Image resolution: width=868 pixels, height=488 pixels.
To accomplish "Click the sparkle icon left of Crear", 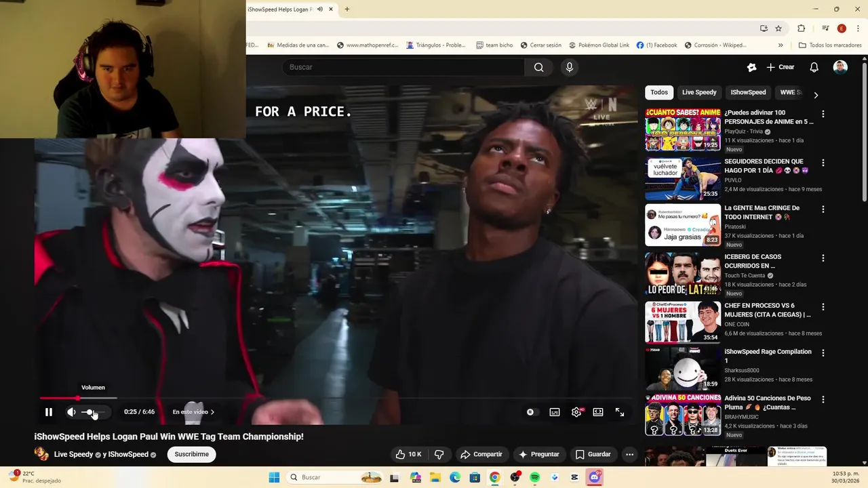I will pos(751,67).
